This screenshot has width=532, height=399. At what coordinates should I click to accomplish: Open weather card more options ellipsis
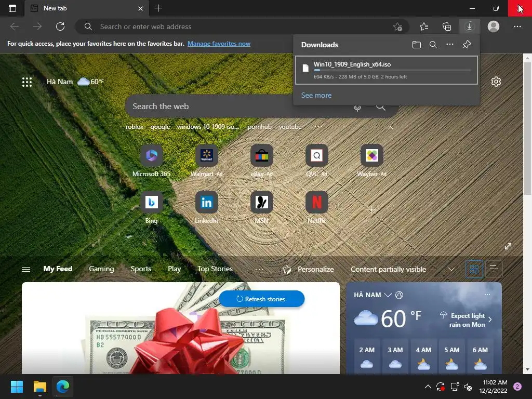487,295
